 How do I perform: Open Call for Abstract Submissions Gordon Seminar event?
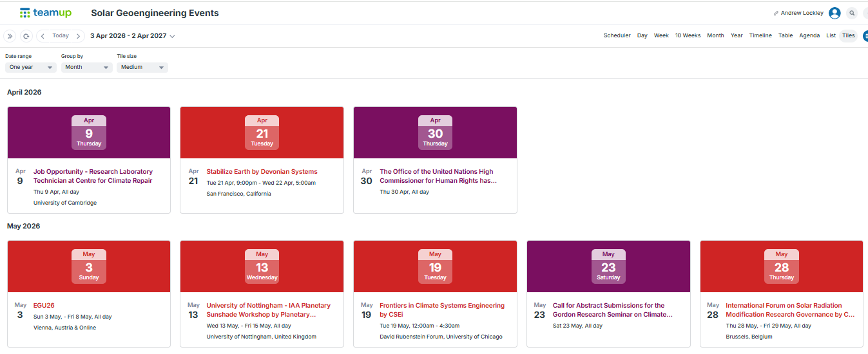click(x=612, y=310)
